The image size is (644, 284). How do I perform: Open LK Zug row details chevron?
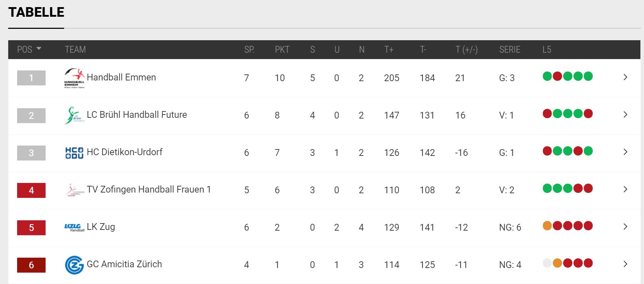[625, 226]
